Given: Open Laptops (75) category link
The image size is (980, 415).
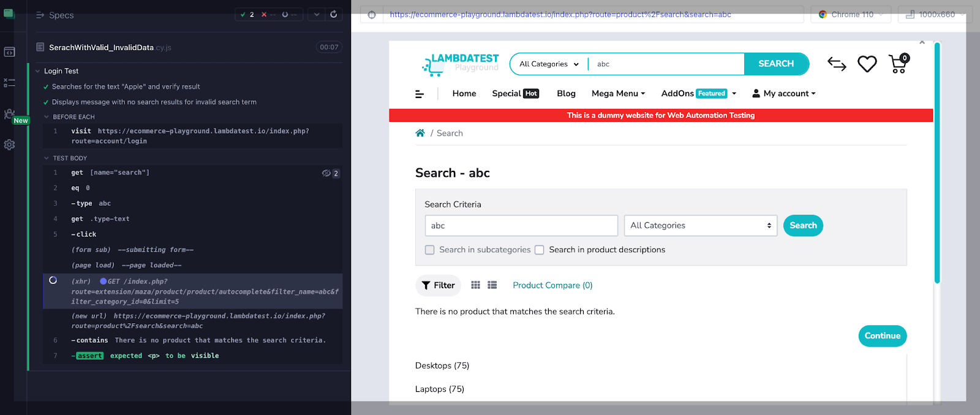Looking at the screenshot, I should pos(440,389).
